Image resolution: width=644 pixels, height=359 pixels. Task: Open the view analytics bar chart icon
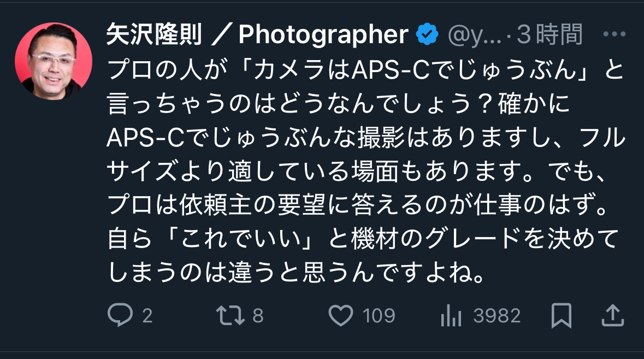click(452, 315)
